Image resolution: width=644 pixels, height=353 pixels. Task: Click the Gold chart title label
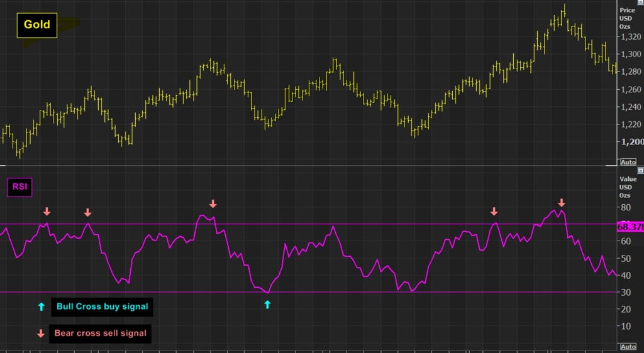37,25
